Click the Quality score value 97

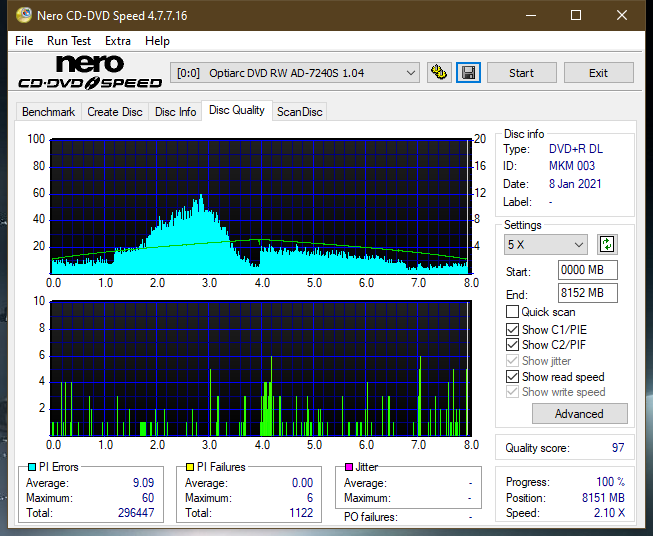pyautogui.click(x=618, y=448)
